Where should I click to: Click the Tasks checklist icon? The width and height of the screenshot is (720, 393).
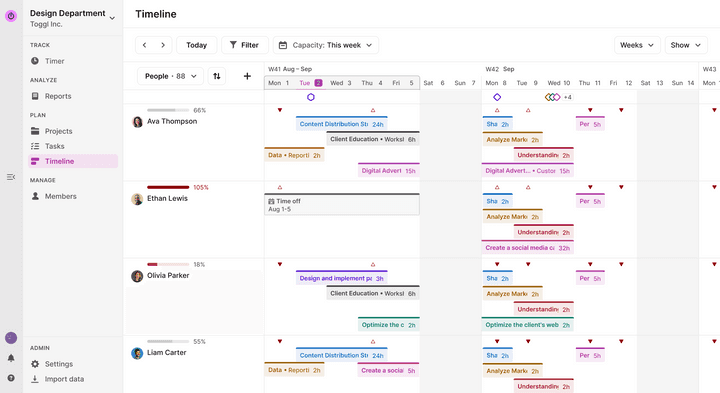tap(35, 146)
